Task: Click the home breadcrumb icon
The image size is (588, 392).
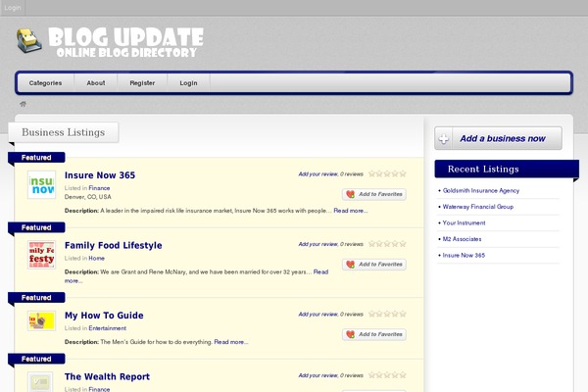Action: tap(23, 104)
